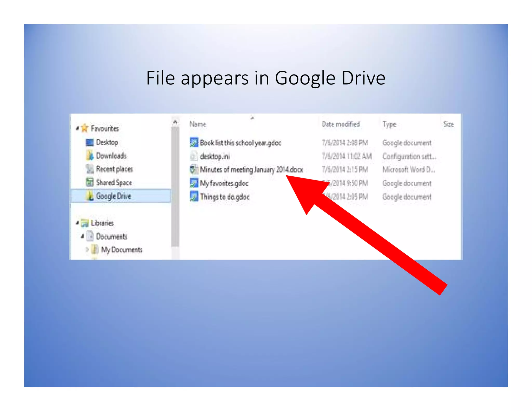Click date '7/6/2014 11:02 AM'

coord(347,156)
